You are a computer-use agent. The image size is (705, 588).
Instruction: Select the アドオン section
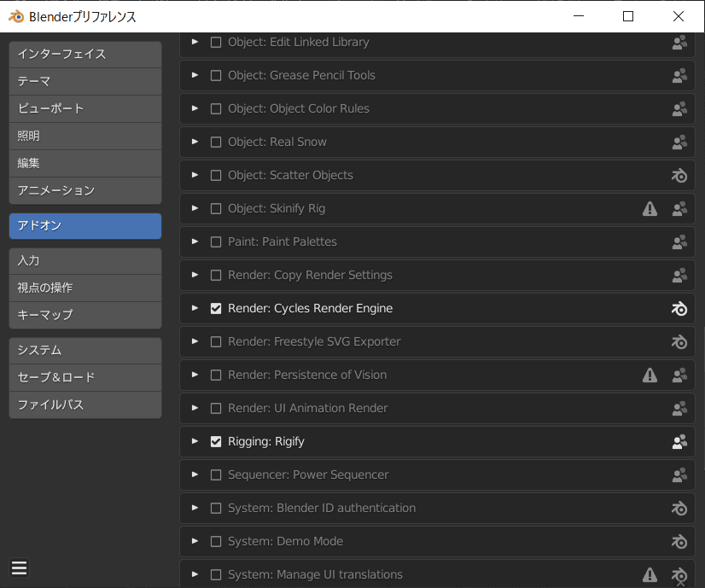pos(85,226)
